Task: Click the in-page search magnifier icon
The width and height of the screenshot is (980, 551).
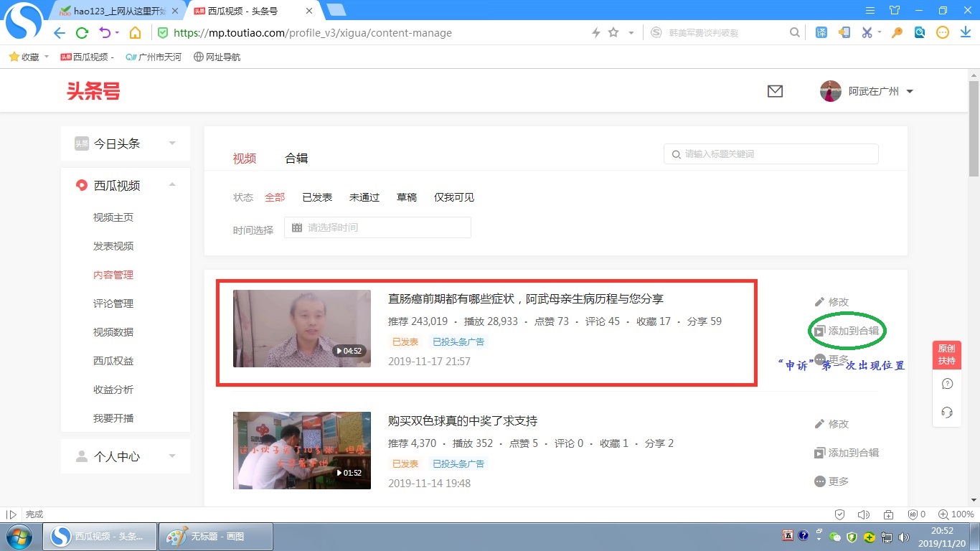Action: click(794, 32)
